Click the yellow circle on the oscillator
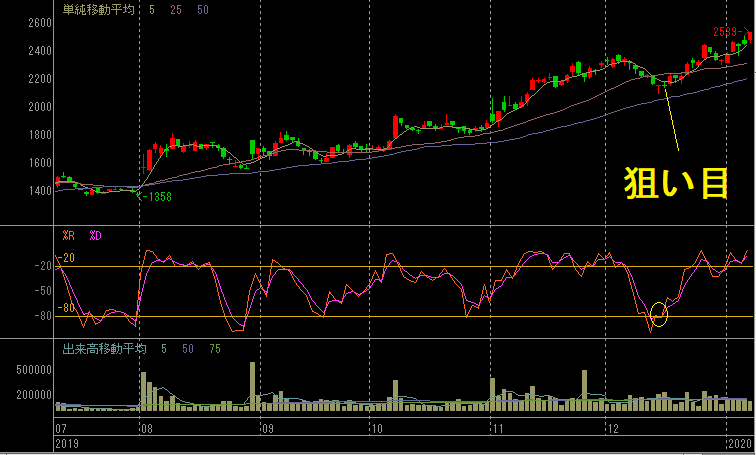 657,315
